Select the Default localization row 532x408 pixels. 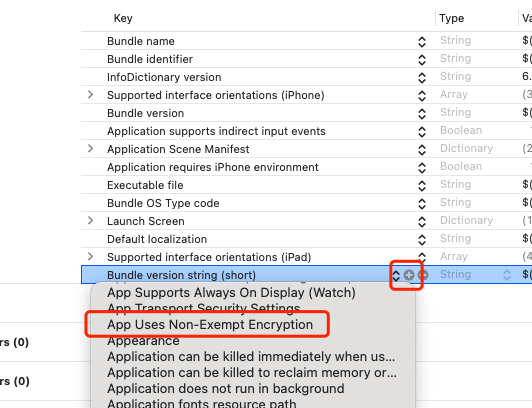[306, 239]
